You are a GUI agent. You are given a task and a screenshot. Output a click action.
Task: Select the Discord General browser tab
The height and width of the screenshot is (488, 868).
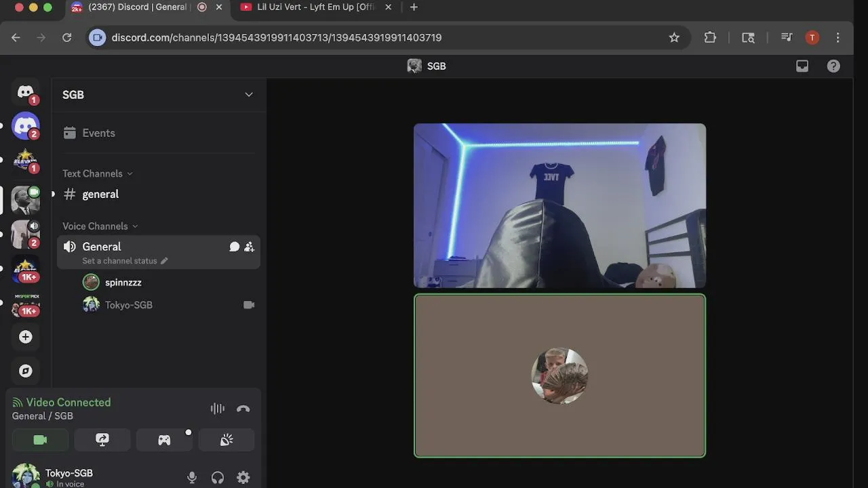point(138,7)
